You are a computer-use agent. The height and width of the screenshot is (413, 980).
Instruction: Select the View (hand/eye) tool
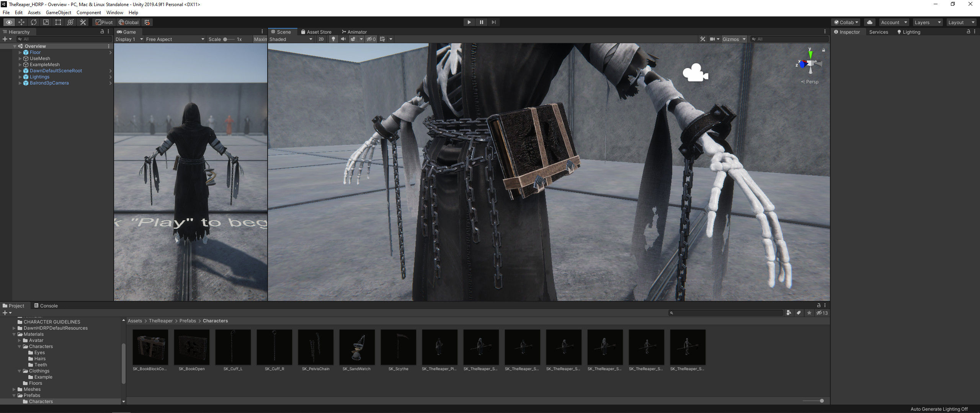[9, 22]
